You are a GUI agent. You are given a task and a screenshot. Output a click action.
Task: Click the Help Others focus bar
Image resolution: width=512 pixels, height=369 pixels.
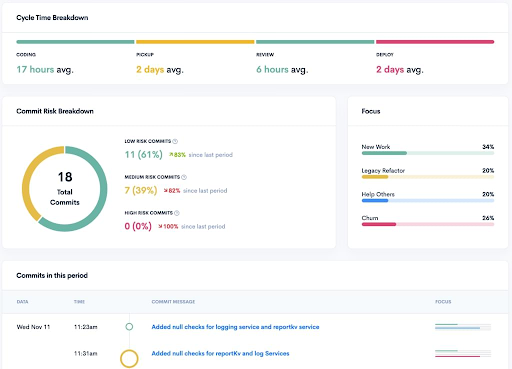point(428,201)
